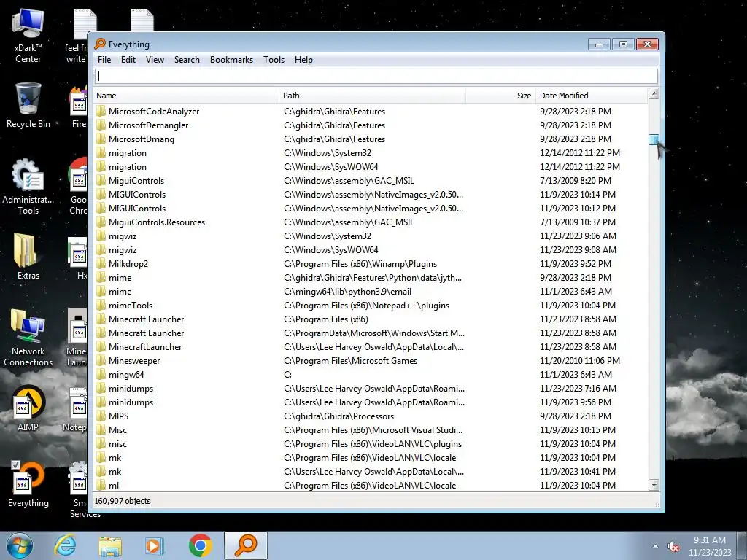Viewport: 747px width, 560px height.
Task: Open the Windows Start button
Action: (20, 545)
